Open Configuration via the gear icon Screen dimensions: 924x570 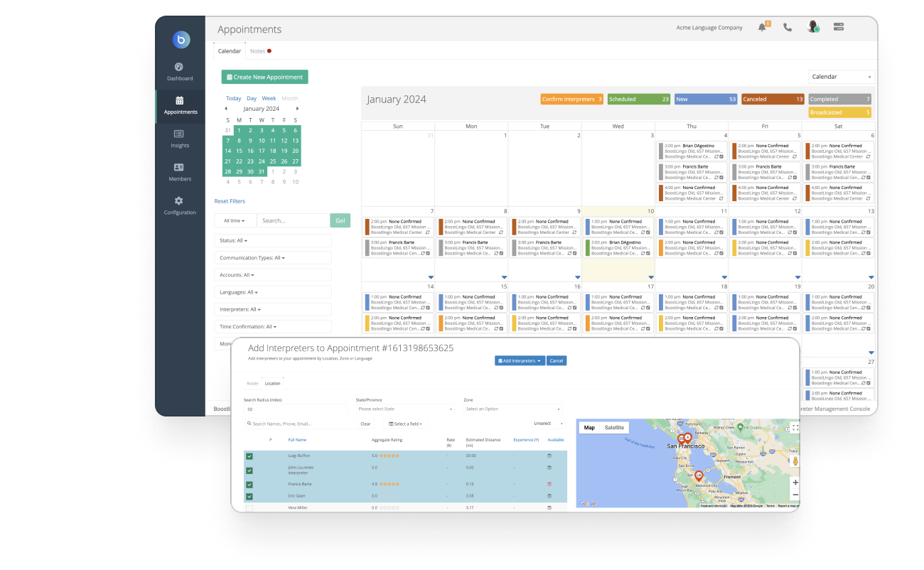(180, 206)
